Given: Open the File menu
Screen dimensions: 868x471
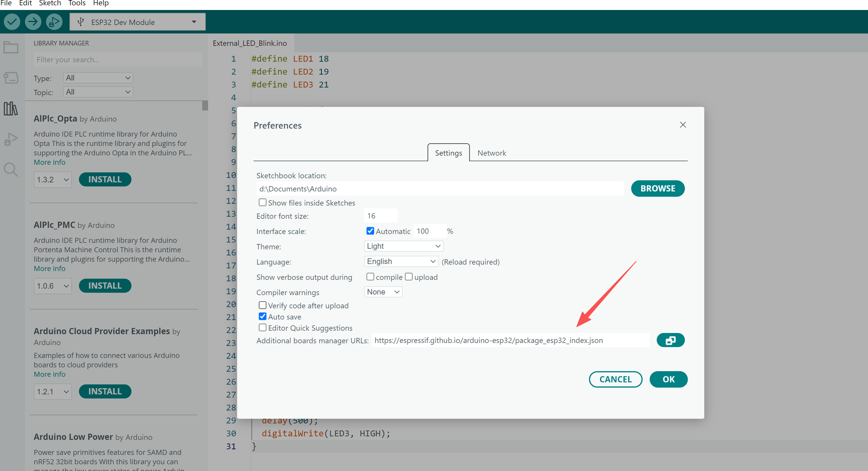Looking at the screenshot, I should [x=6, y=3].
